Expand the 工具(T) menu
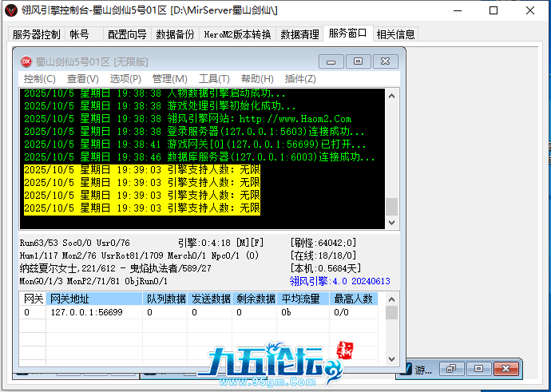The image size is (551, 392). coord(213,79)
